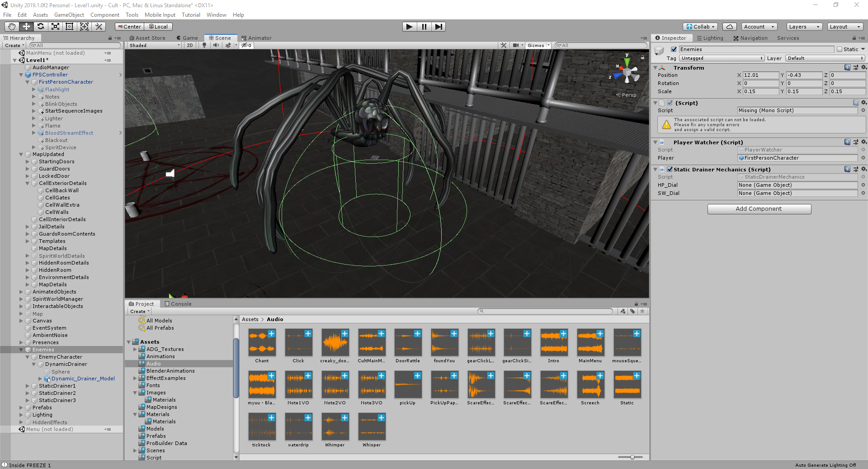Image resolution: width=868 pixels, height=469 pixels.
Task: Click the Collab button
Action: point(700,27)
